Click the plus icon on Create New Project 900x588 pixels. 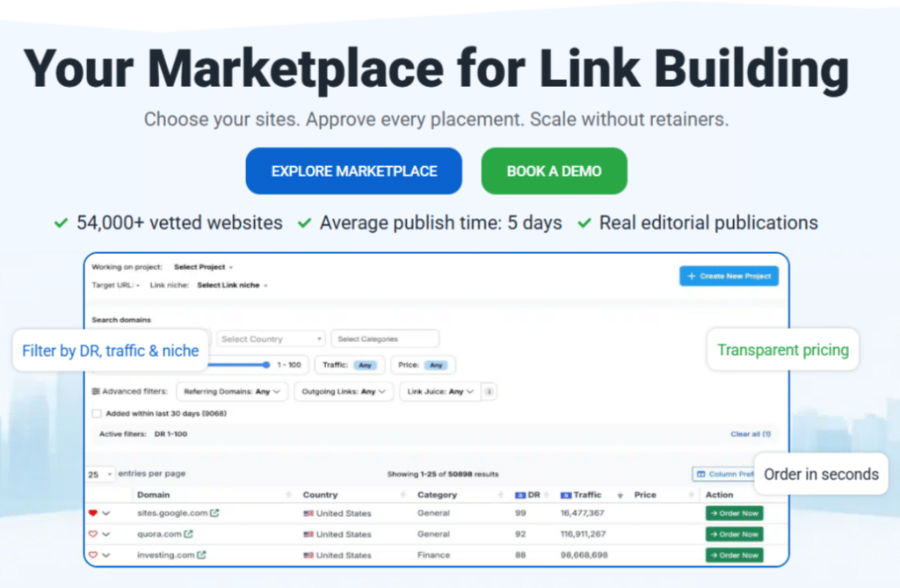[691, 276]
